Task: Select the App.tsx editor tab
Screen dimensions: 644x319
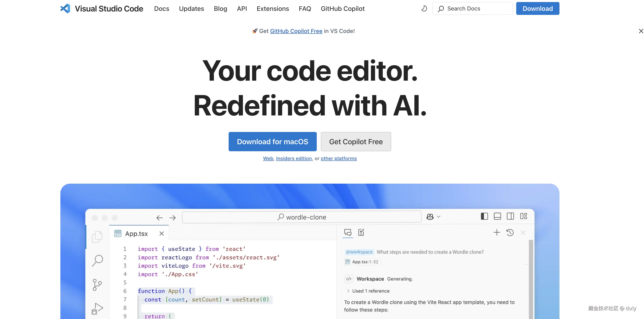Action: [136, 234]
